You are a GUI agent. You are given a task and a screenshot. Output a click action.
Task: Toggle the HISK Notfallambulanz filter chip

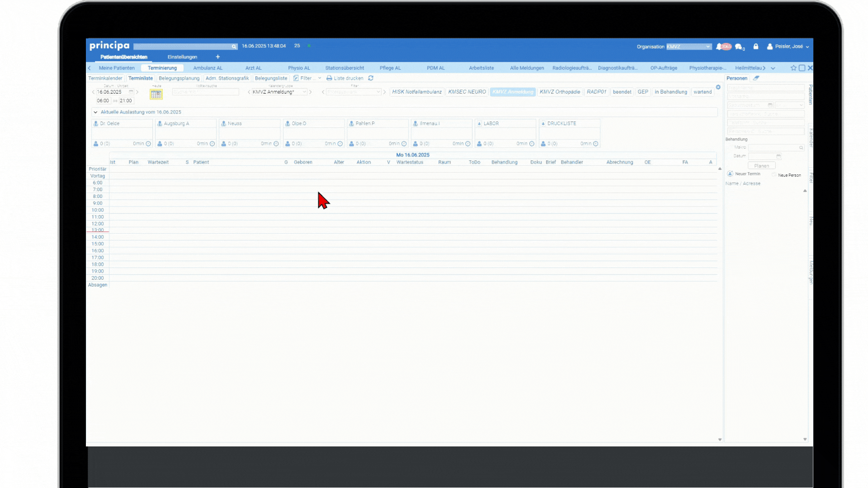pyautogui.click(x=417, y=92)
